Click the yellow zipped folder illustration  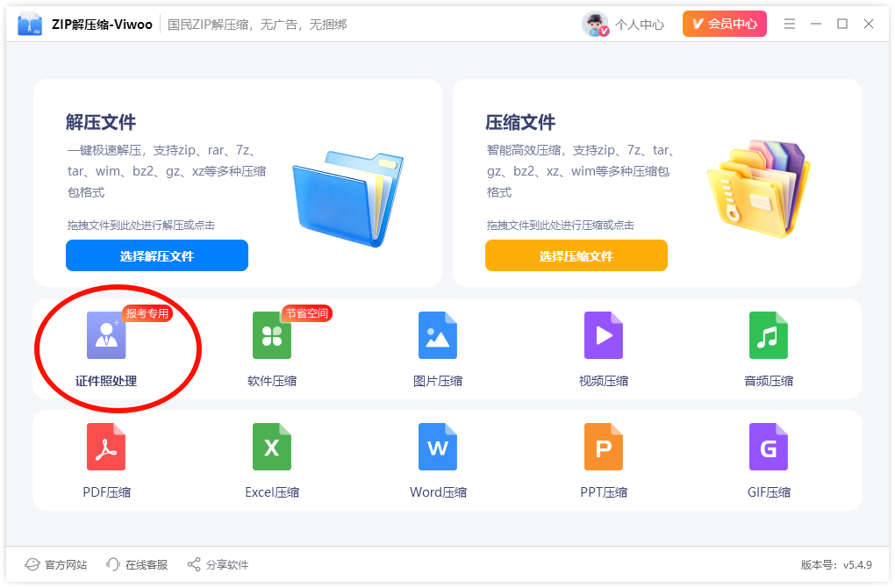[x=759, y=189]
